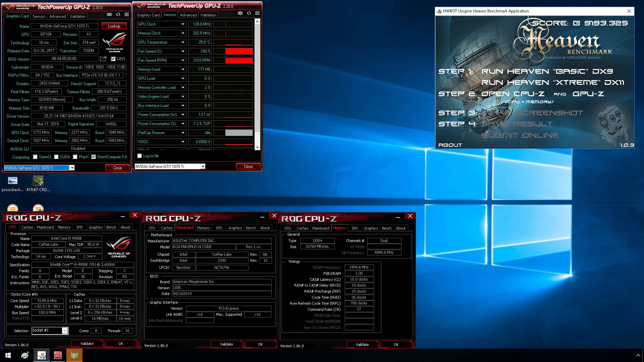
Task: Click Fan Speed (RPM) red graph bar
Action: coord(239,60)
